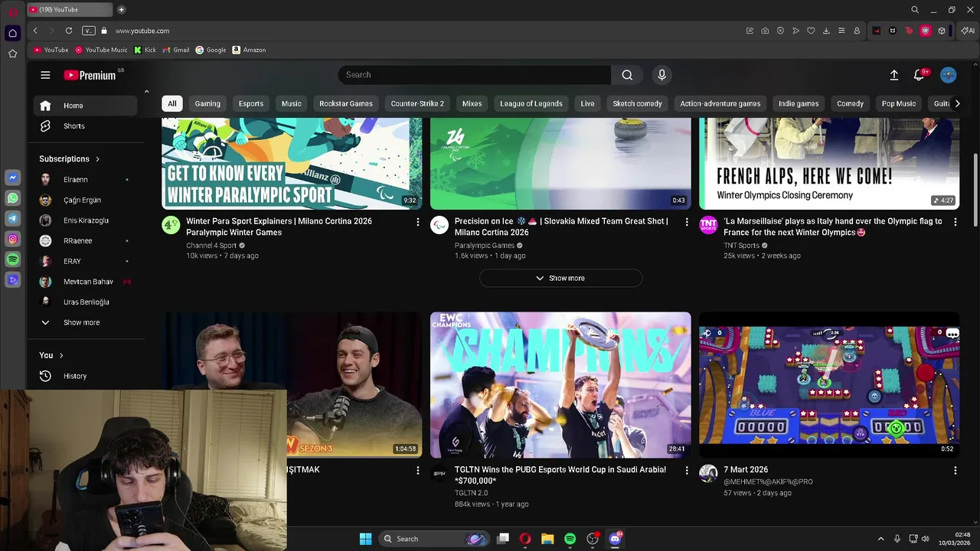
Task: Open Spotify from the taskbar
Action: [x=570, y=539]
